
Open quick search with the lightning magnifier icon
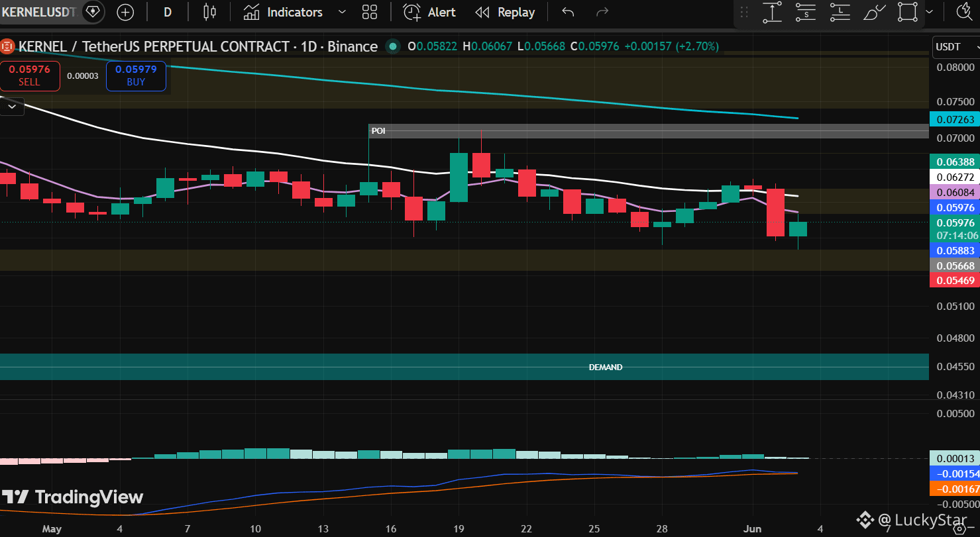tap(965, 11)
